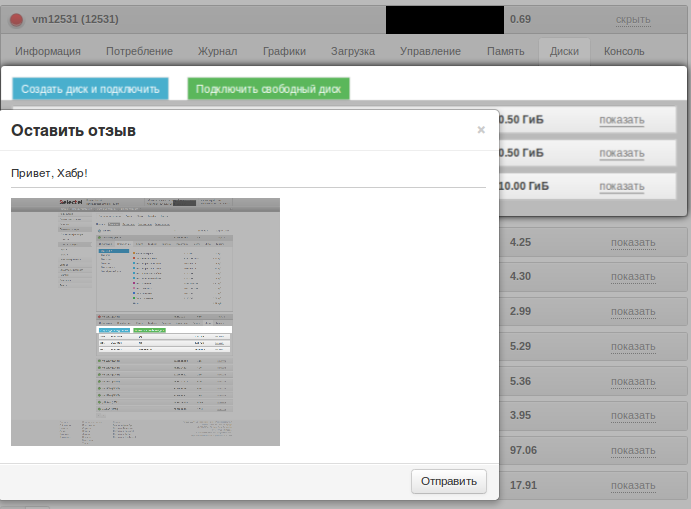
Task: Open the Информация tab
Action: click(x=48, y=51)
